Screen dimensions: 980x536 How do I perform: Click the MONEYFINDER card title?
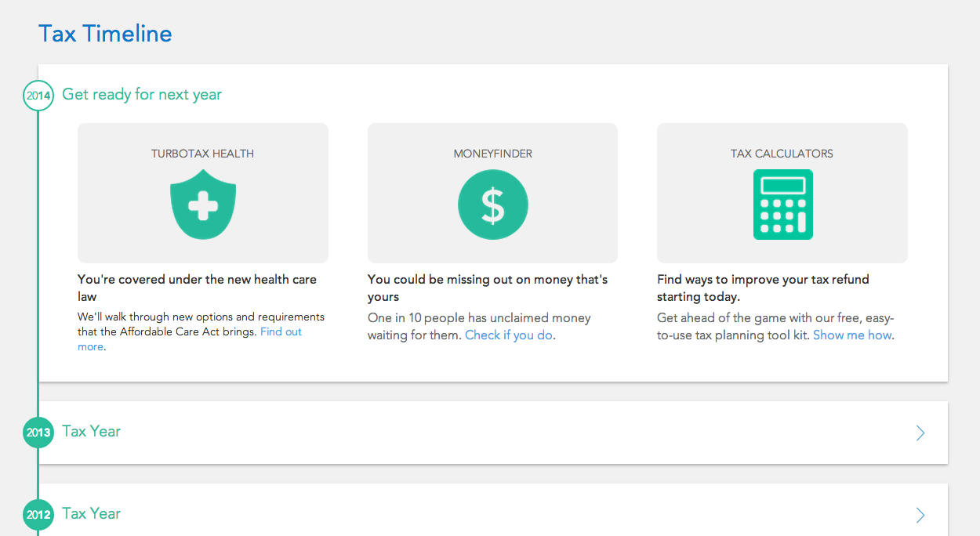493,154
